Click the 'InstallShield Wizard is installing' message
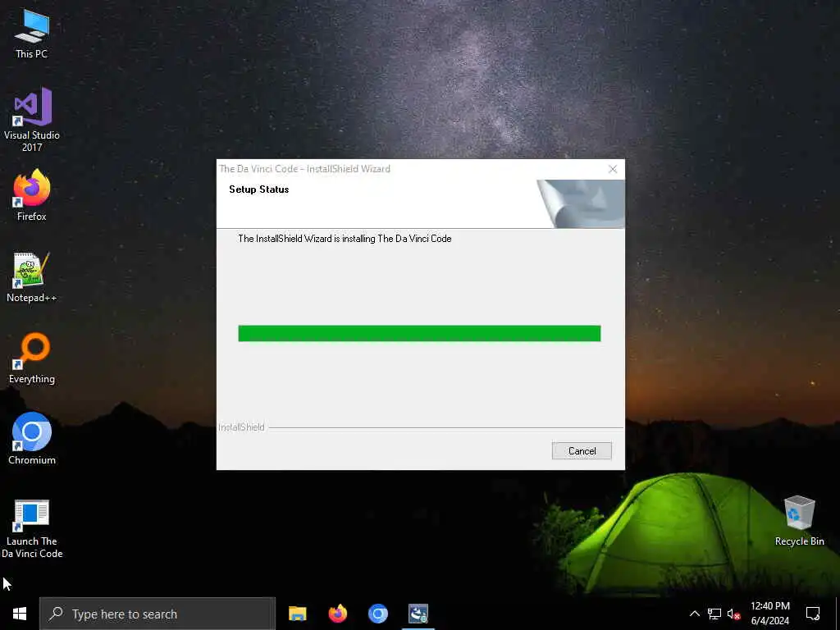This screenshot has width=840, height=630. point(345,239)
